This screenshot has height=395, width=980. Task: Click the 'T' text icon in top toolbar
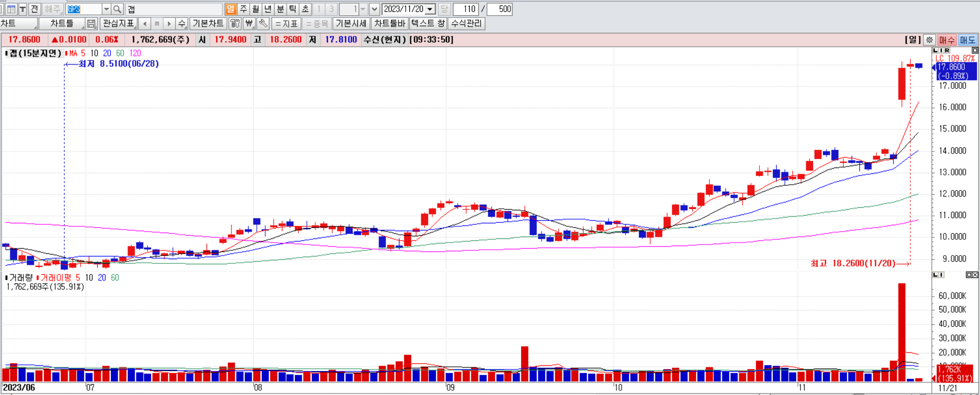(x=23, y=9)
